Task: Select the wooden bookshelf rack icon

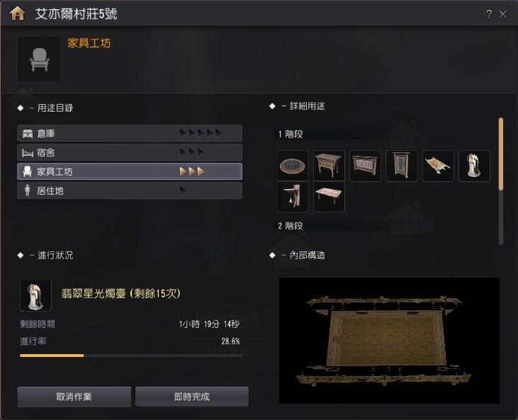Action: click(365, 166)
